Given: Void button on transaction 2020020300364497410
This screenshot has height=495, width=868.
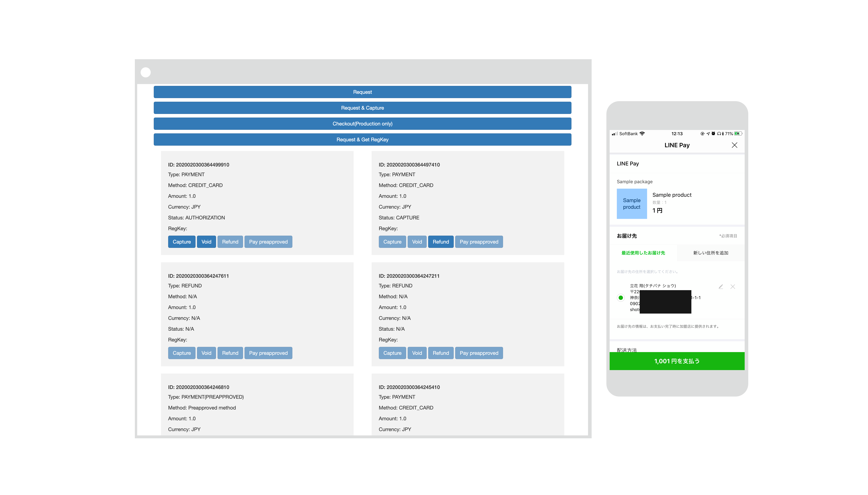Looking at the screenshot, I should tap(417, 242).
